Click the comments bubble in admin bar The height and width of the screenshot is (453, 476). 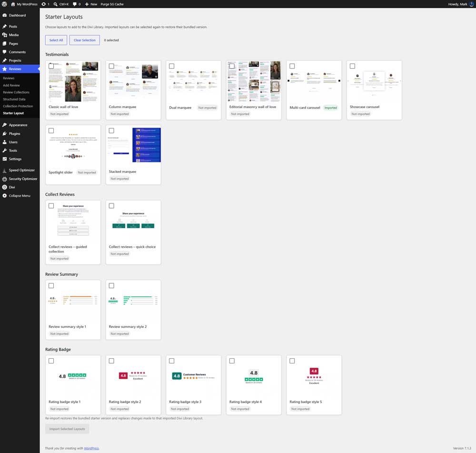tap(75, 4)
